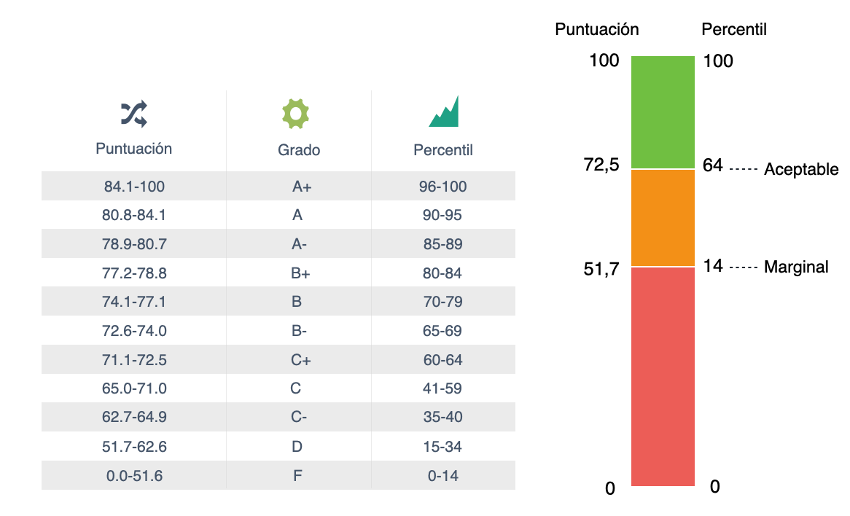This screenshot has width=850, height=516.
Task: Click the Marginal threshold label
Action: [x=796, y=267]
